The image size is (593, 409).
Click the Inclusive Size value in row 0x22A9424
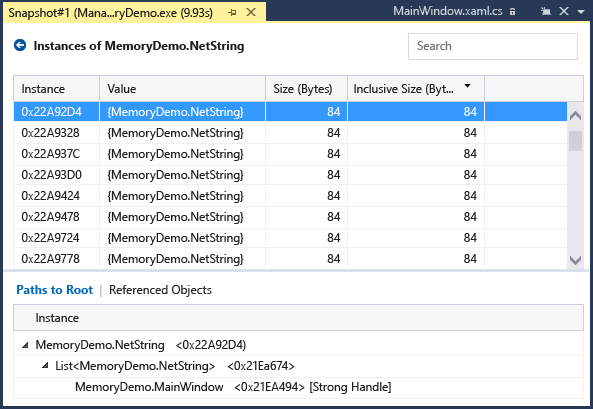[x=470, y=196]
